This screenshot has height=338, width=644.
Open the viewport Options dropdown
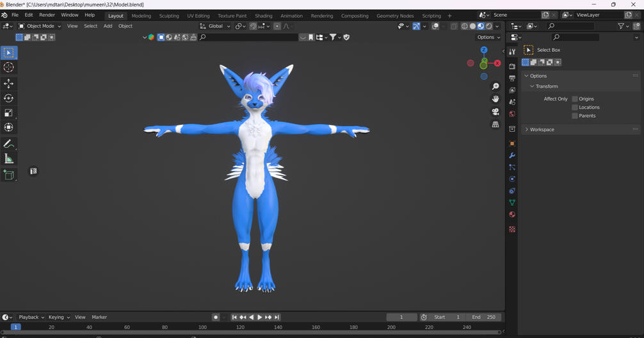point(488,37)
